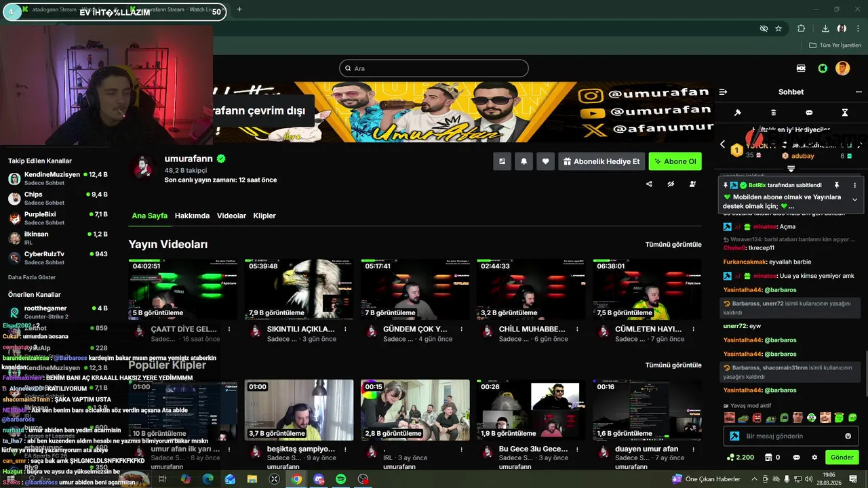This screenshot has height=488, width=868.
Task: Open the channel points 2.200 balance
Action: tap(739, 457)
